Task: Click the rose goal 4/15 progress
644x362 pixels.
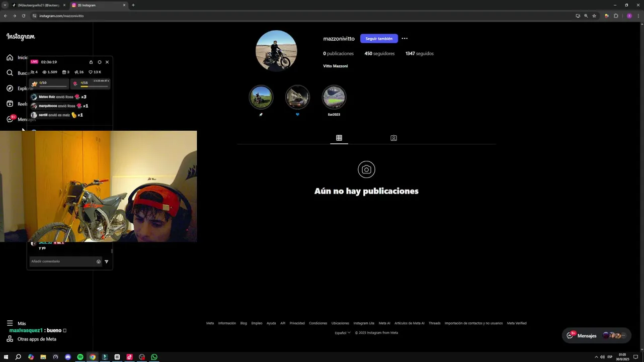Action: 90,83
